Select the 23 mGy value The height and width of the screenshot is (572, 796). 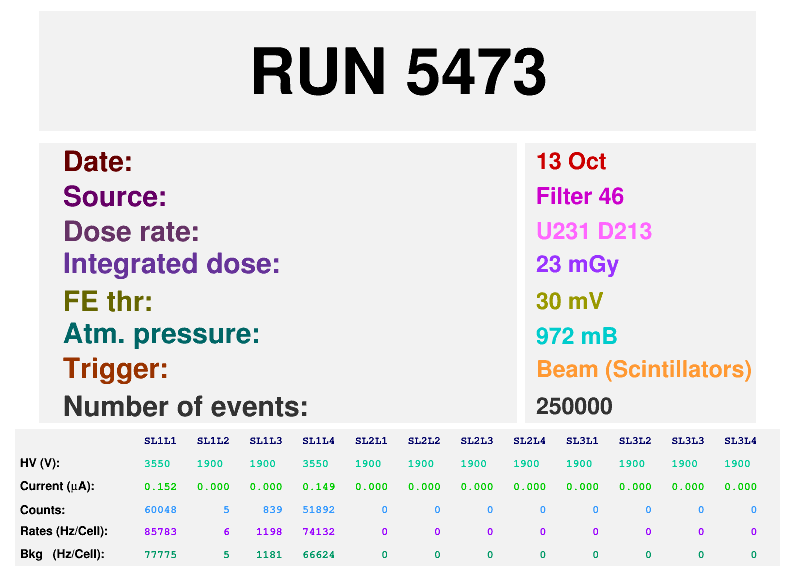(577, 265)
